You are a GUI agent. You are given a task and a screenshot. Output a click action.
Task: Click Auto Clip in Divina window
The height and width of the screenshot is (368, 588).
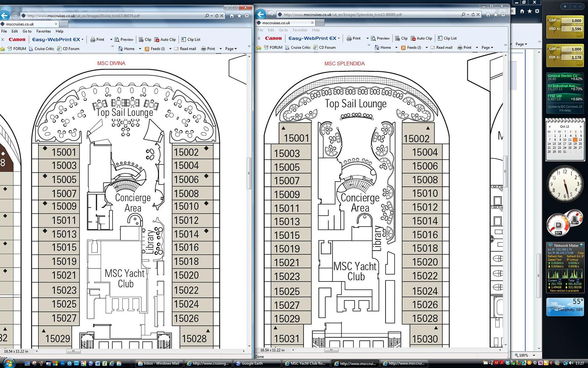[165, 40]
